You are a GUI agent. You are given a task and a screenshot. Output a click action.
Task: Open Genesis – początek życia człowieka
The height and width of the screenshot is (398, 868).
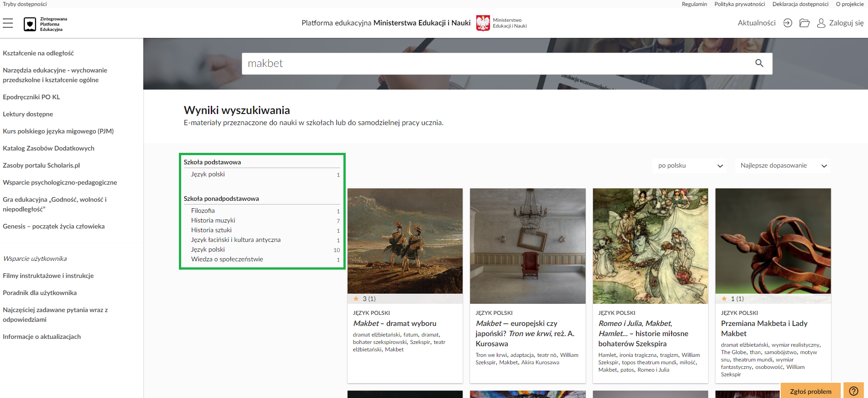(x=54, y=226)
